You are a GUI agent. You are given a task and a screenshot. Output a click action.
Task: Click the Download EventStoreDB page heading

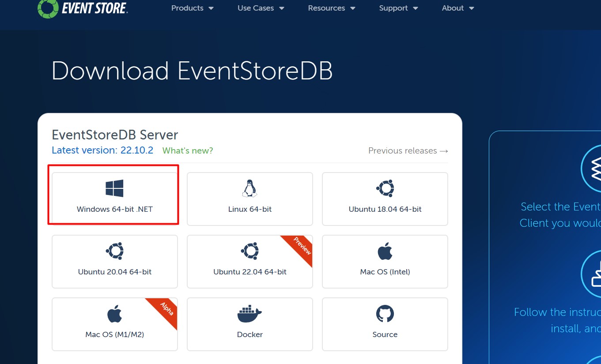tap(192, 71)
